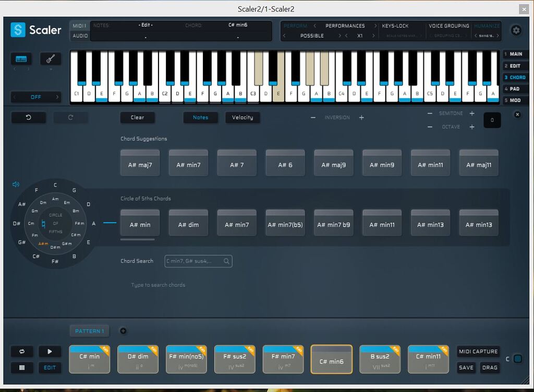
Task: Click the loop playback icon
Action: 21,351
